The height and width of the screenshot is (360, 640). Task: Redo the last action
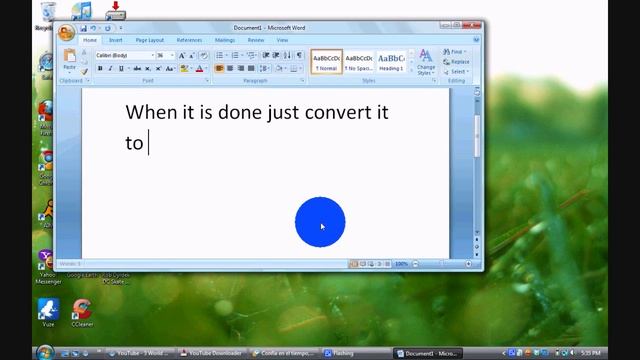[108, 28]
